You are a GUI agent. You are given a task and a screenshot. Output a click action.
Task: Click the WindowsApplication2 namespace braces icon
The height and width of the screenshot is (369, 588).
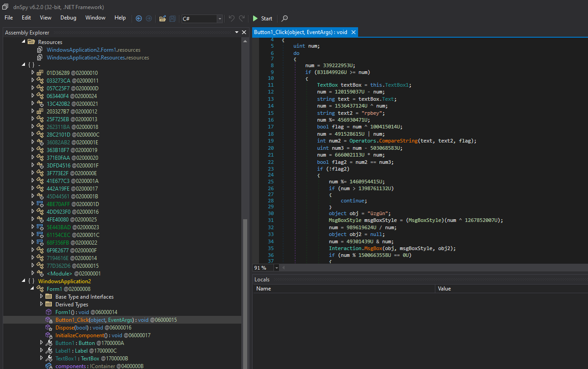tap(31, 281)
